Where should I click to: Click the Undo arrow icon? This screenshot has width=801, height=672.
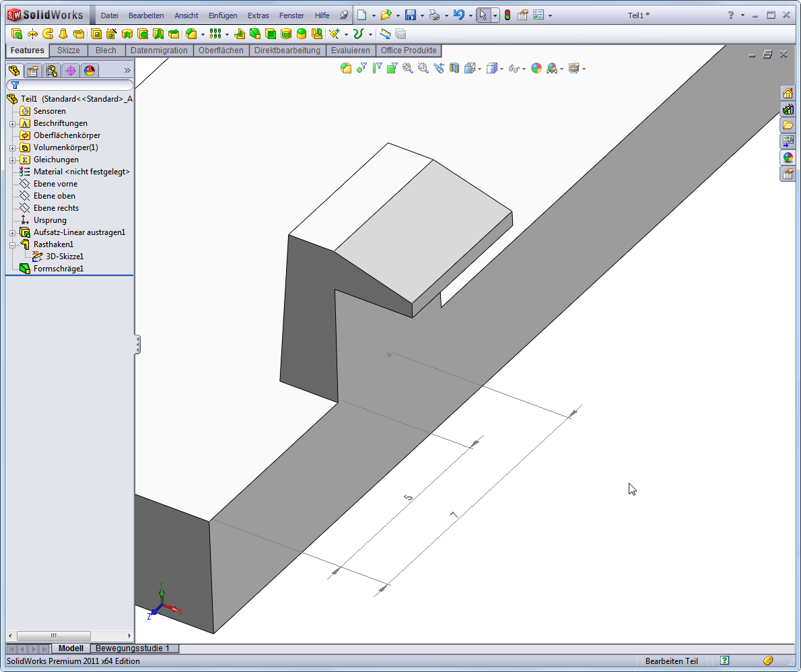(x=459, y=15)
